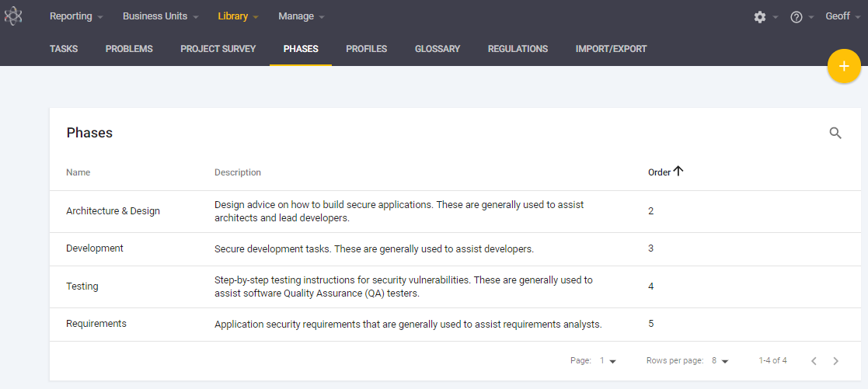The width and height of the screenshot is (868, 389).
Task: Open the Testing phase row
Action: click(x=82, y=287)
